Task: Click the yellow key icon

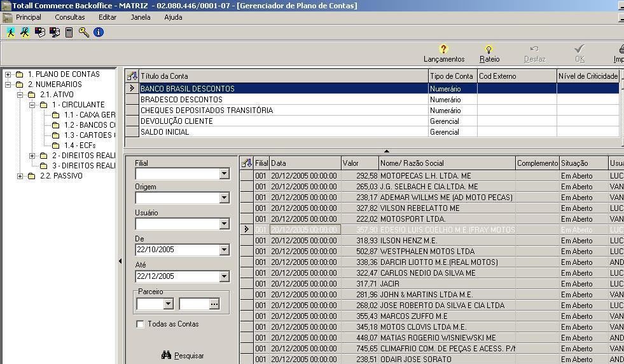Action: [83, 32]
